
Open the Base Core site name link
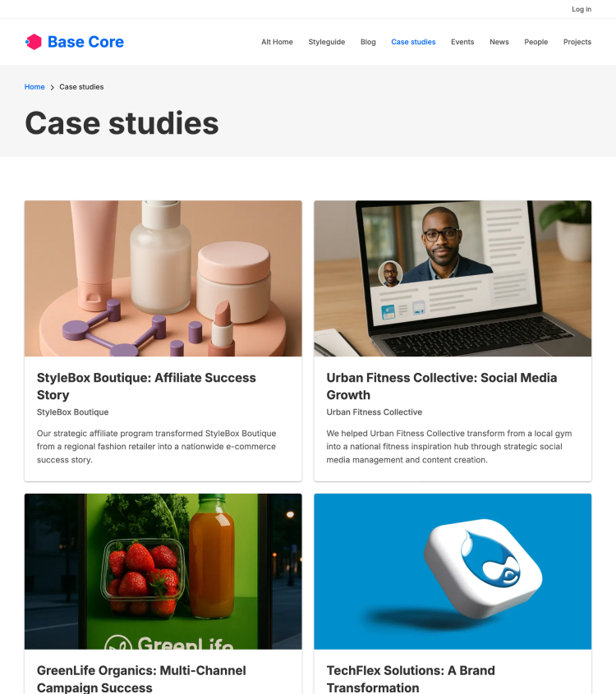pos(86,42)
